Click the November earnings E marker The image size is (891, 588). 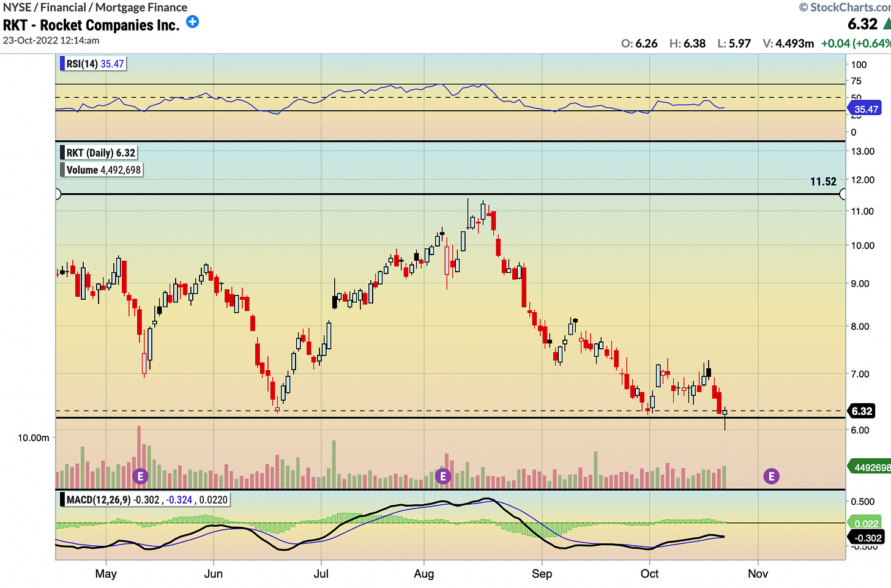click(x=771, y=476)
